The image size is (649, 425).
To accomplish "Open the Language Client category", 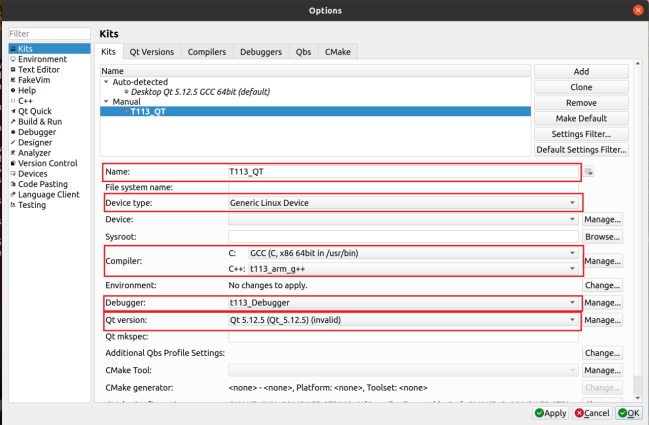I will (x=49, y=194).
